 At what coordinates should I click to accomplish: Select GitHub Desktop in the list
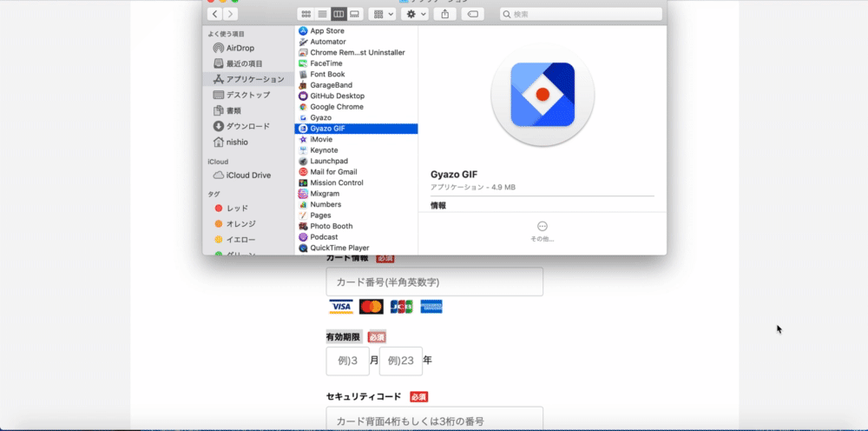tap(356, 96)
